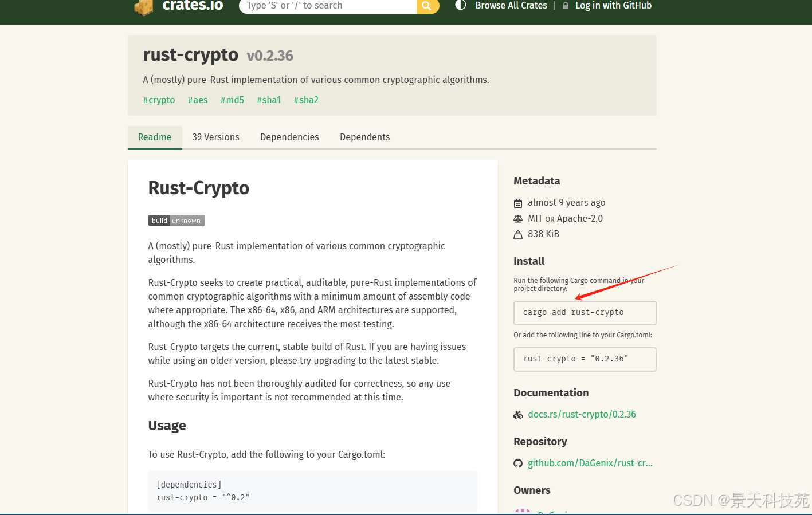Click the Metadata section heading
Screen dimensions: 812x515
(536, 181)
